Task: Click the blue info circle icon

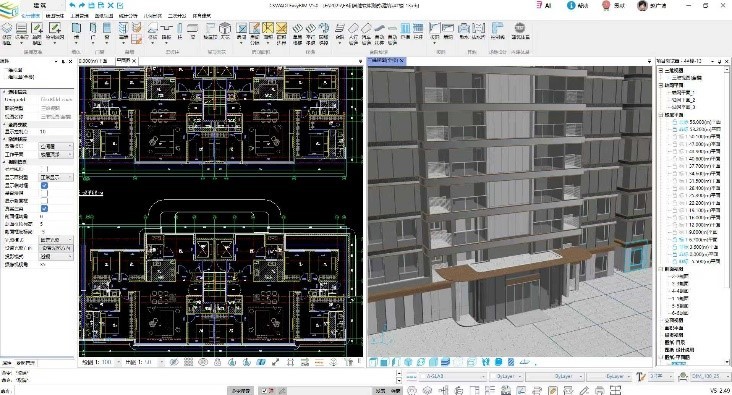Action: click(x=570, y=5)
